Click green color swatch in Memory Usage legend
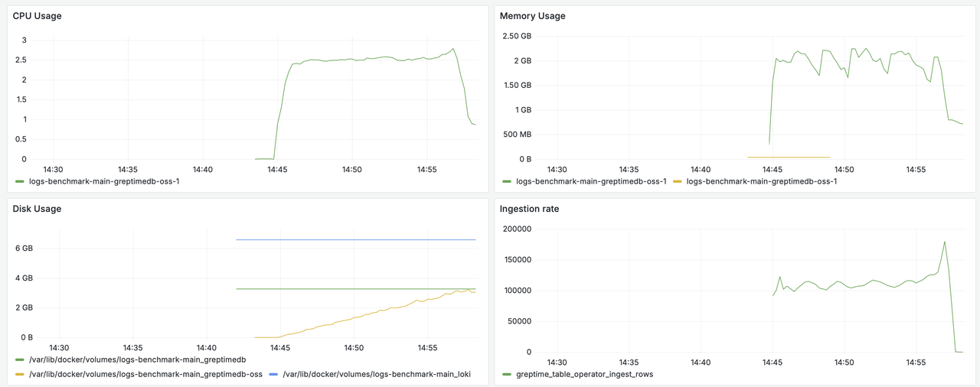Image resolution: width=980 pixels, height=387 pixels. 507,181
